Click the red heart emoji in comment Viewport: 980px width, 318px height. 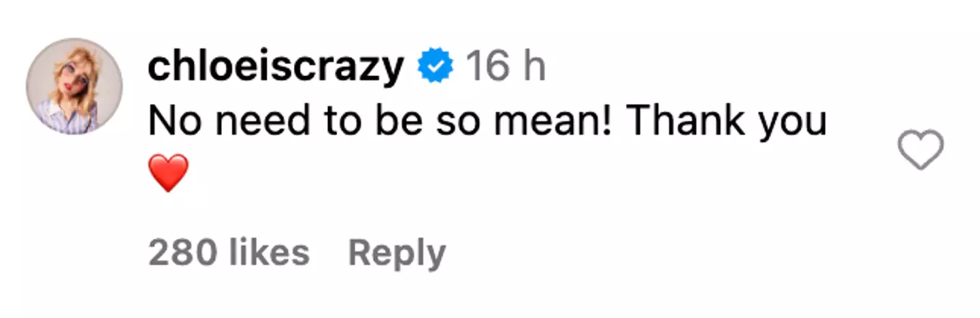(167, 173)
